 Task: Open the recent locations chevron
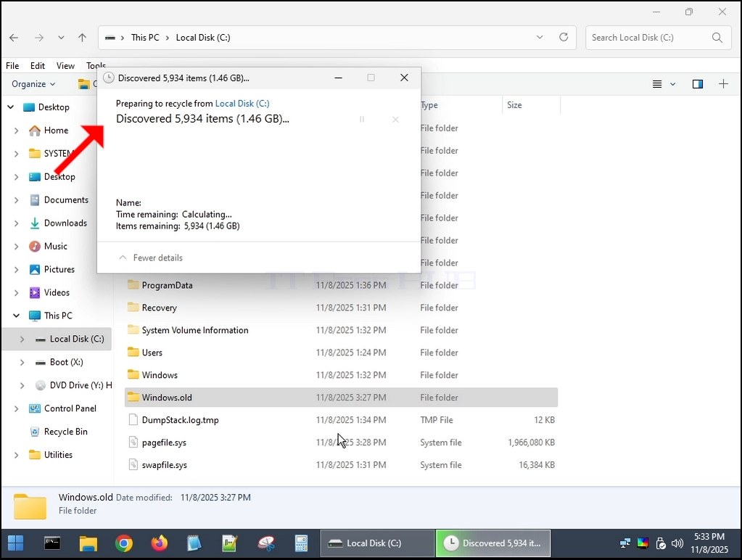[61, 38]
